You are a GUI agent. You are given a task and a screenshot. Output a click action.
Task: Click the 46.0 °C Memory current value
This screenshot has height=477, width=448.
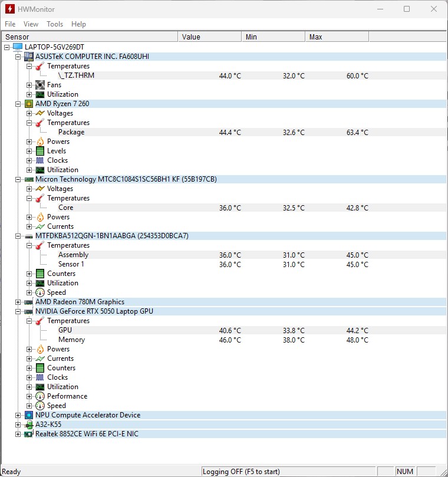click(x=230, y=340)
